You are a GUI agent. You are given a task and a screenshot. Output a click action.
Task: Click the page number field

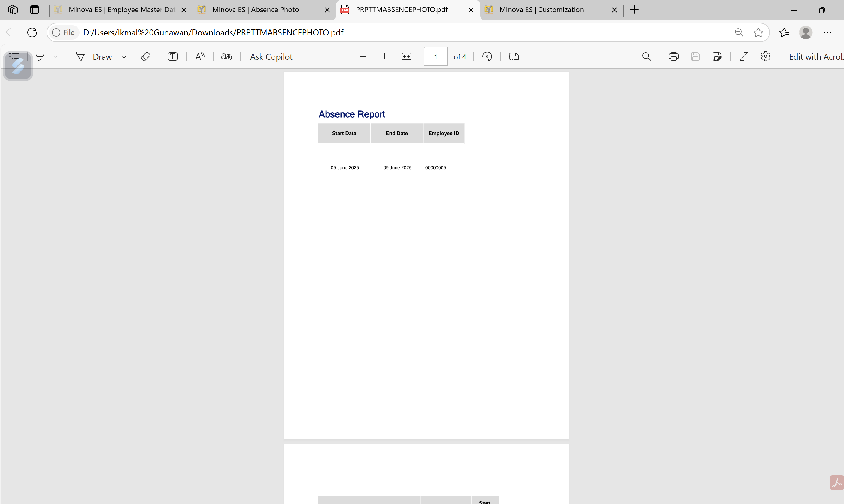pos(436,57)
